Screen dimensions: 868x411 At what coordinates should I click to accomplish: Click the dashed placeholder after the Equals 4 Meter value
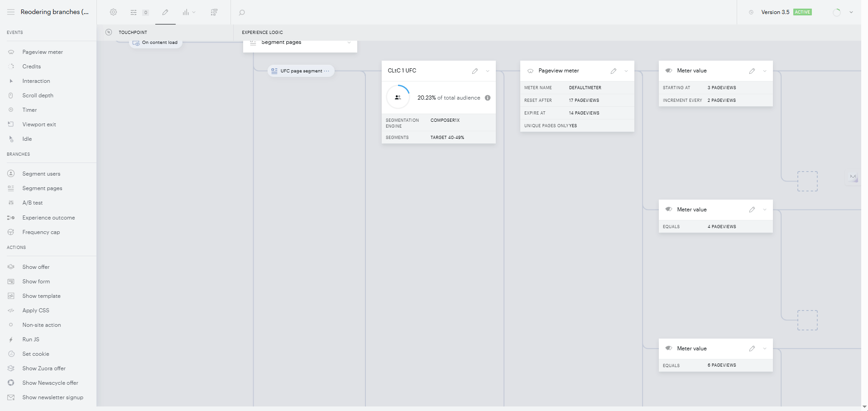point(807,320)
